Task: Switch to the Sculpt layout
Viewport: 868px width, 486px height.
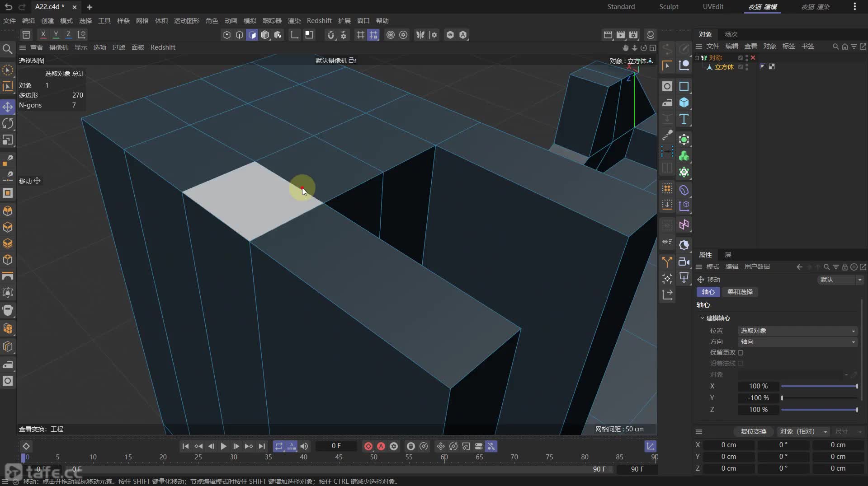Action: [669, 7]
